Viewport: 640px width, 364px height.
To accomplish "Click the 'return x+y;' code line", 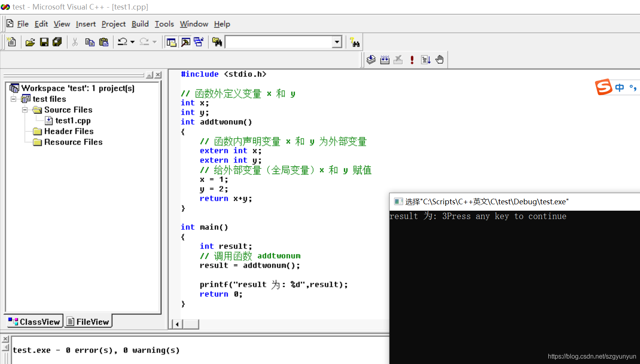I will [x=226, y=198].
